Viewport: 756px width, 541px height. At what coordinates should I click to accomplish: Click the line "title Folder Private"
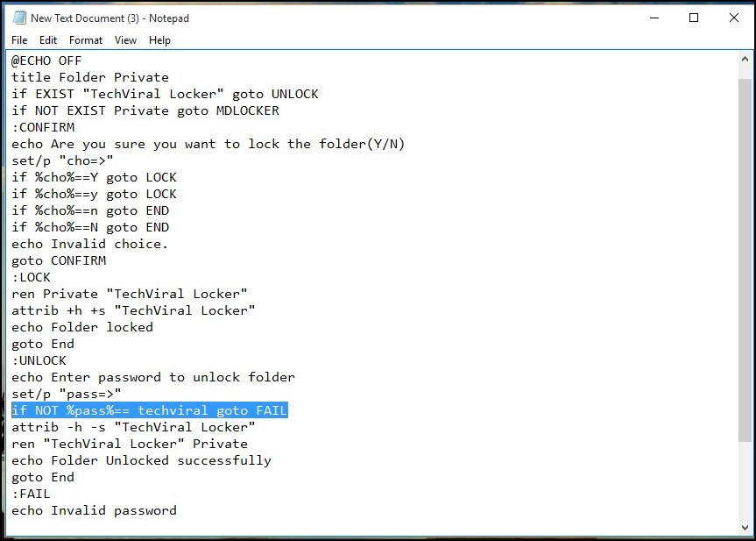click(90, 77)
